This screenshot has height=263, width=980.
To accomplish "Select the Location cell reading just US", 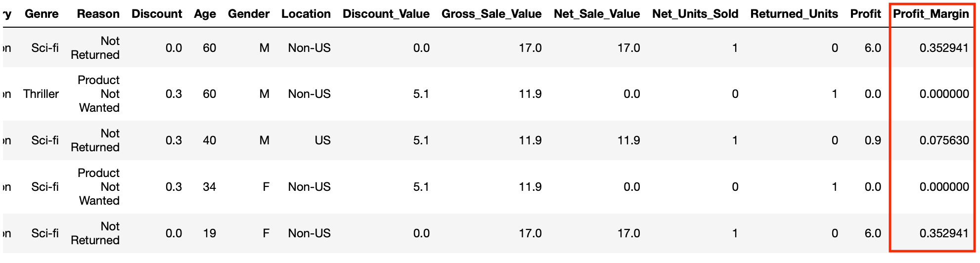I will click(x=322, y=140).
